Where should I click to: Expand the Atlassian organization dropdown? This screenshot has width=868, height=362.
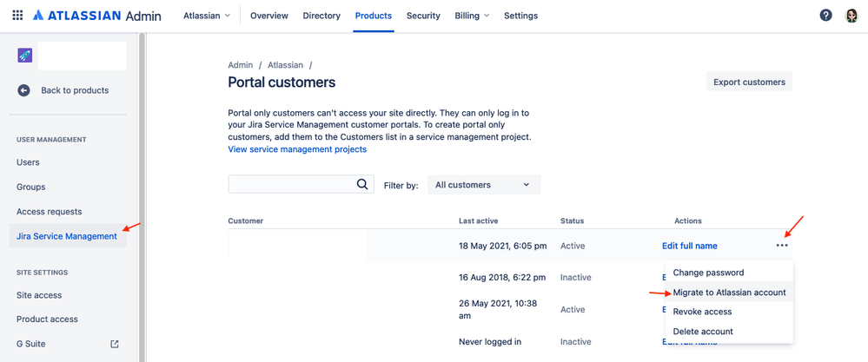[x=207, y=16]
